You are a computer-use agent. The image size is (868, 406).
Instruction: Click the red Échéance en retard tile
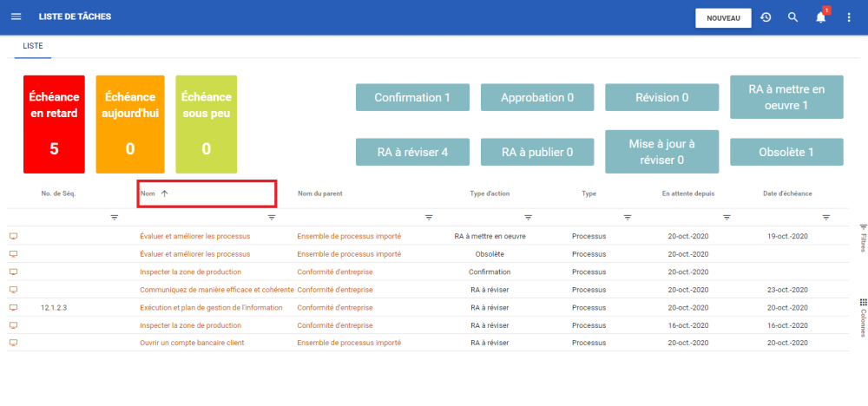(x=54, y=124)
